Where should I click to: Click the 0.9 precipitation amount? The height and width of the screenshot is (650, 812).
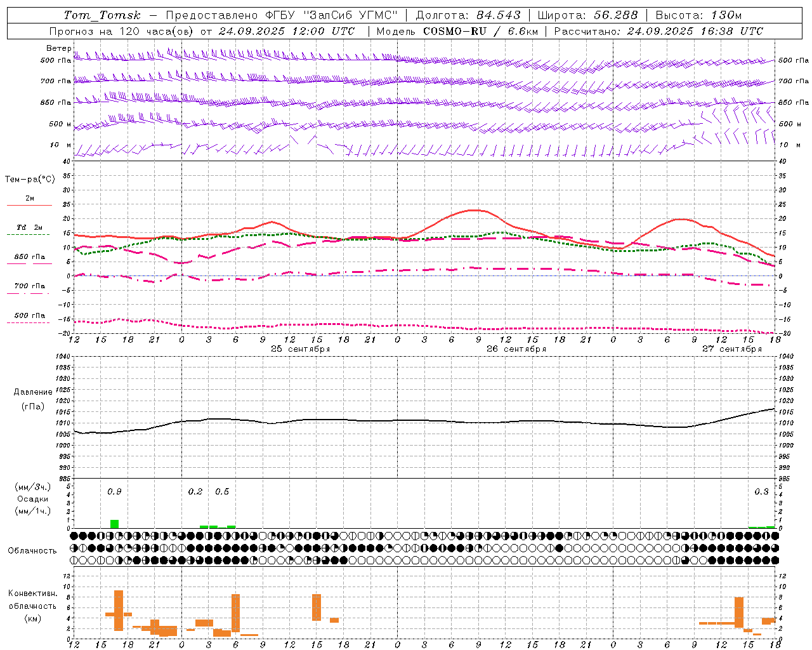(114, 491)
